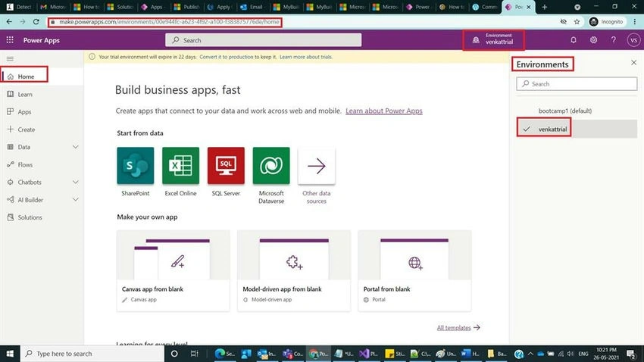Open Visual Studio from the taskbar

tap(368, 354)
